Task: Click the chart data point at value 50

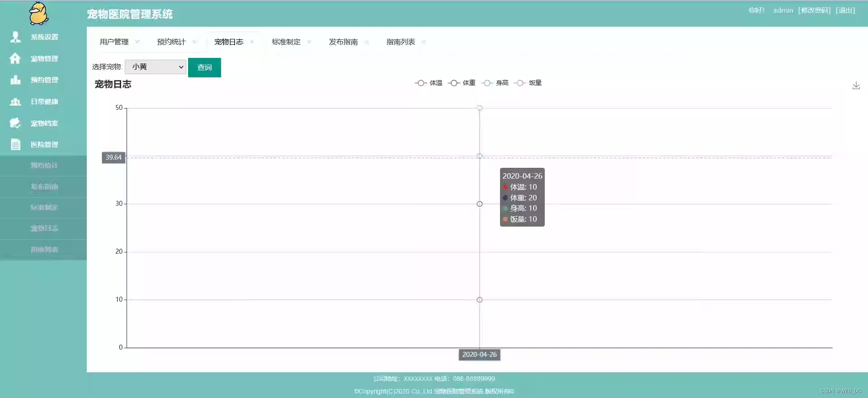Action: [480, 108]
